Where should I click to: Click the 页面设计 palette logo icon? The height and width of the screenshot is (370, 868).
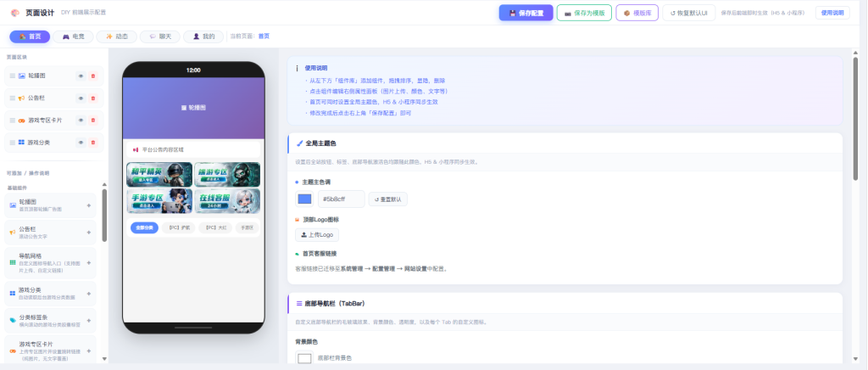point(15,12)
